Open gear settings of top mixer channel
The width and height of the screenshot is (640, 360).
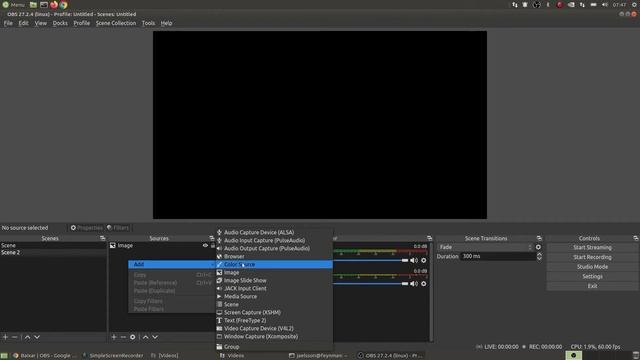tap(424, 260)
